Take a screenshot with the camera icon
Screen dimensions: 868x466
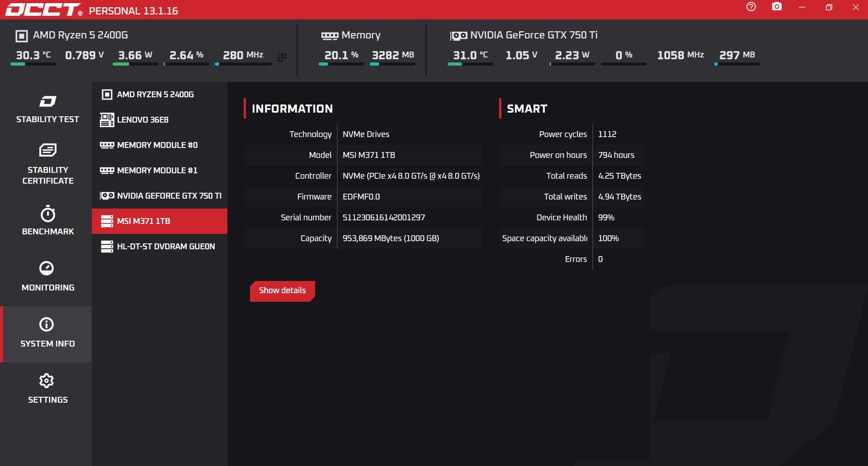click(777, 7)
